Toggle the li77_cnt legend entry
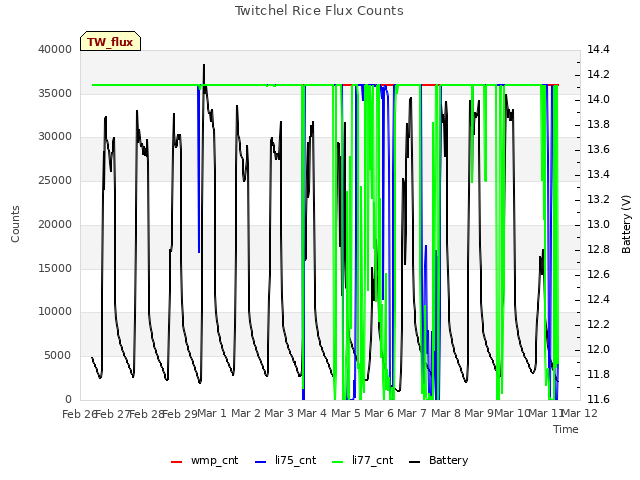The width and height of the screenshot is (640, 480). point(362,461)
